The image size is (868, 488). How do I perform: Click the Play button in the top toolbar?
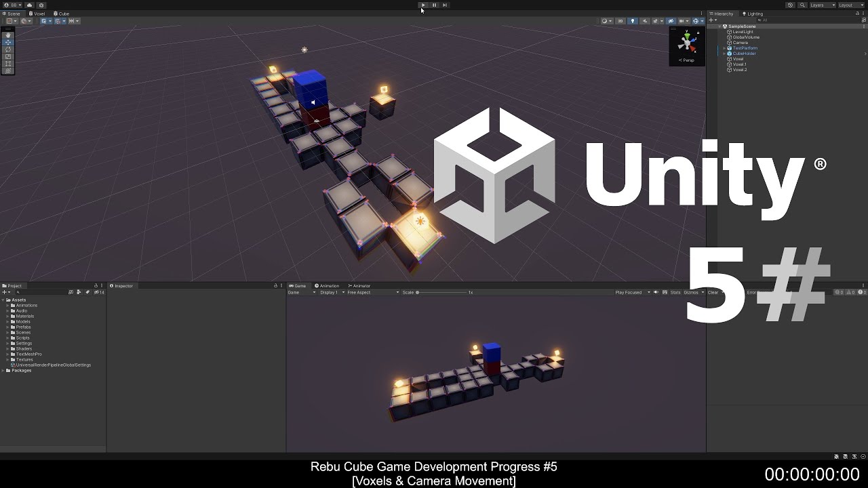click(423, 5)
